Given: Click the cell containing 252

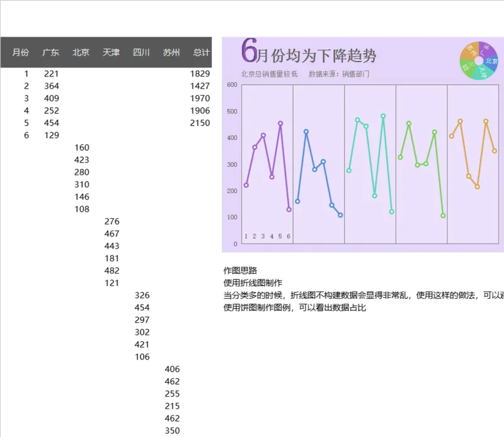Looking at the screenshot, I should point(52,111).
